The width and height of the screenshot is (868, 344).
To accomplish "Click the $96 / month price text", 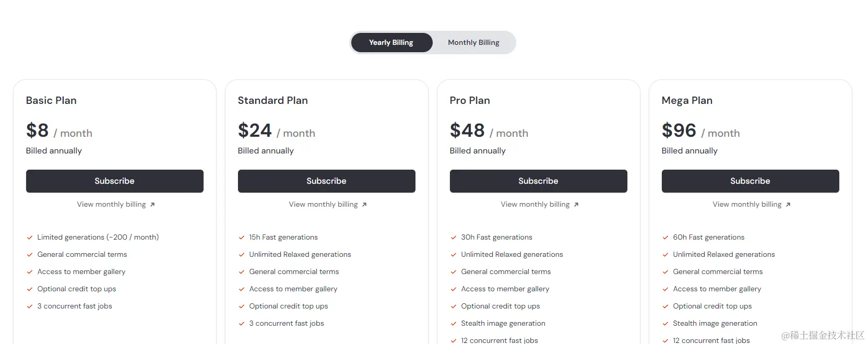I will pyautogui.click(x=700, y=131).
